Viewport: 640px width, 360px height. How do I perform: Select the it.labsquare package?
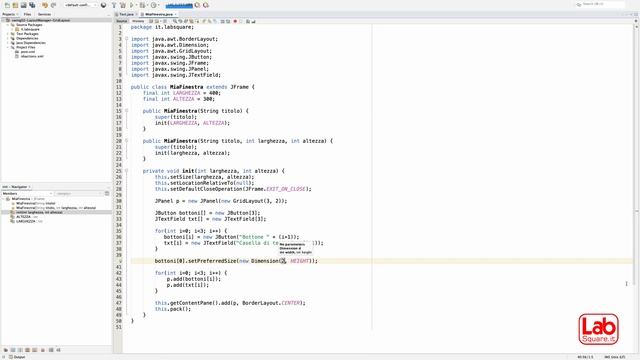30,29
